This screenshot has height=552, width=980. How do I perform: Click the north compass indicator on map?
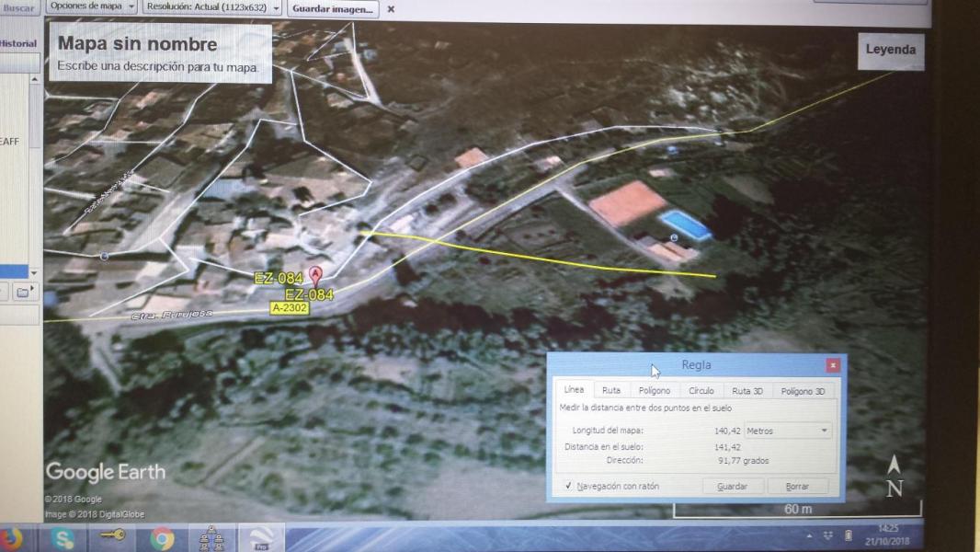[x=895, y=477]
